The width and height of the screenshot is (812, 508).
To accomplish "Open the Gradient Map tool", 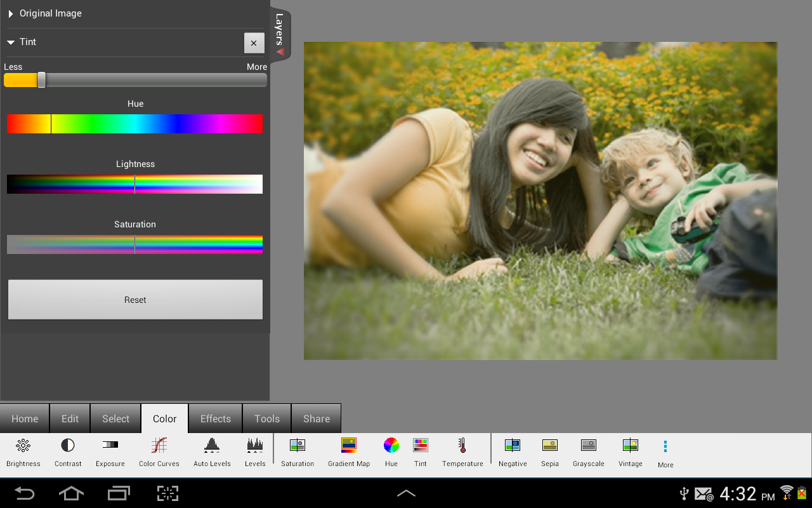I will pyautogui.click(x=349, y=451).
